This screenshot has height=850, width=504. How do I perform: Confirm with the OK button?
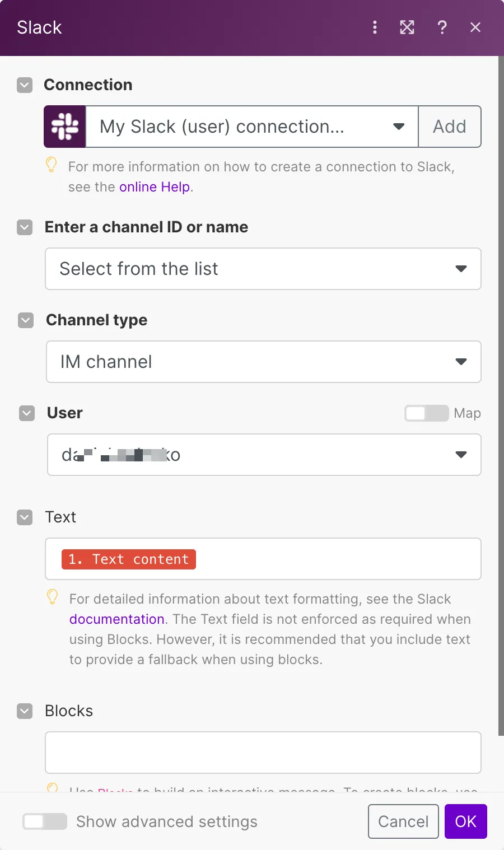[466, 821]
